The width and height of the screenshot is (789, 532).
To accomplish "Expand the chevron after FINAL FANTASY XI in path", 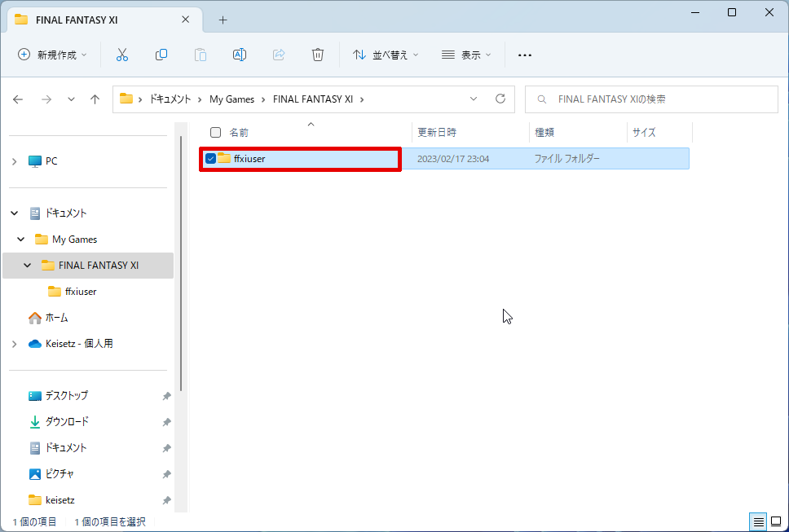I will (x=362, y=99).
